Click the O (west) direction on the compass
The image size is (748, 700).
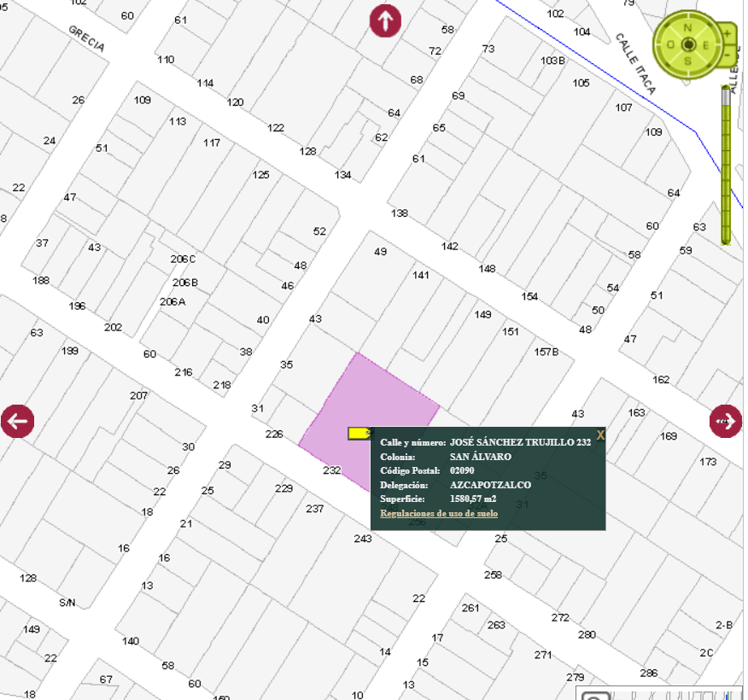[670, 45]
